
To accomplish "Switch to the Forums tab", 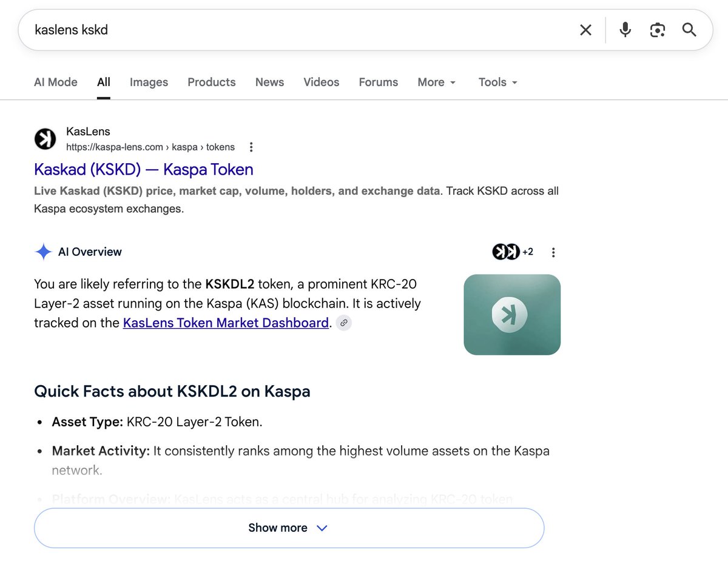I will pyautogui.click(x=379, y=82).
